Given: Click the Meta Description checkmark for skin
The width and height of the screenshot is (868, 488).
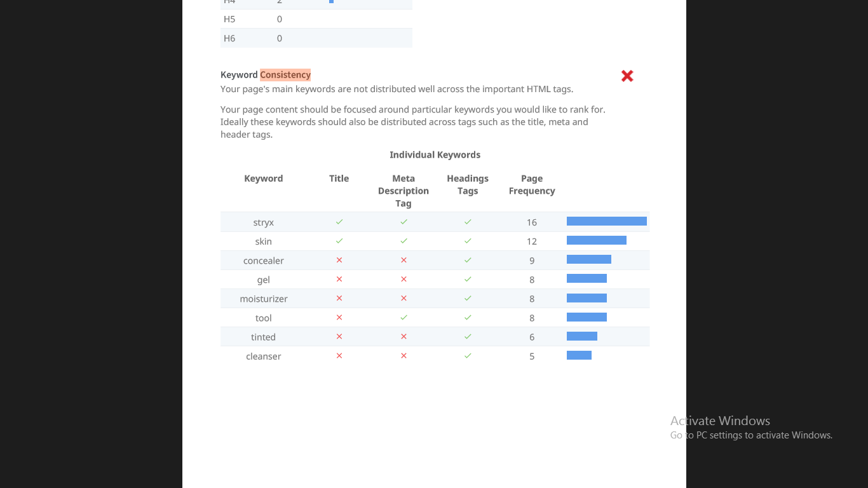Looking at the screenshot, I should (x=403, y=241).
